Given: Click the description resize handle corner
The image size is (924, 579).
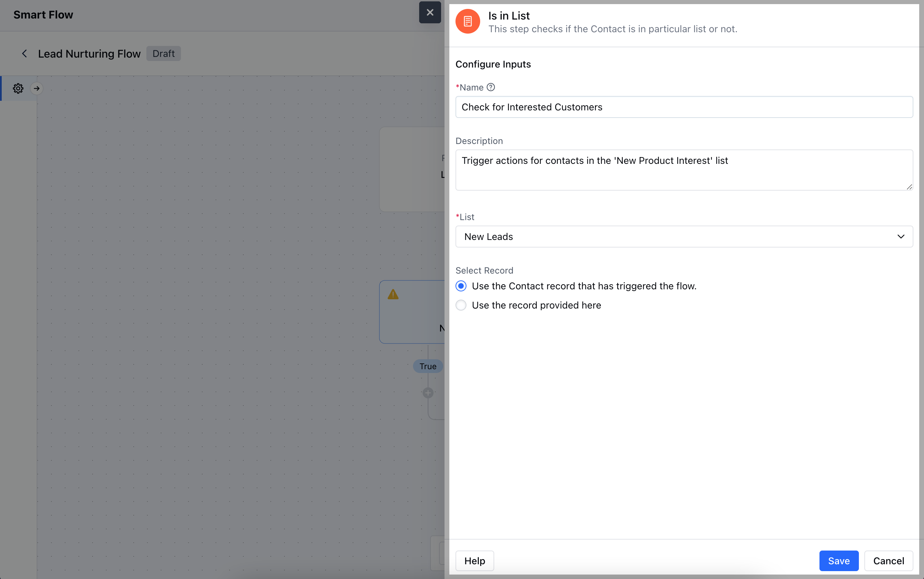Looking at the screenshot, I should (x=909, y=187).
